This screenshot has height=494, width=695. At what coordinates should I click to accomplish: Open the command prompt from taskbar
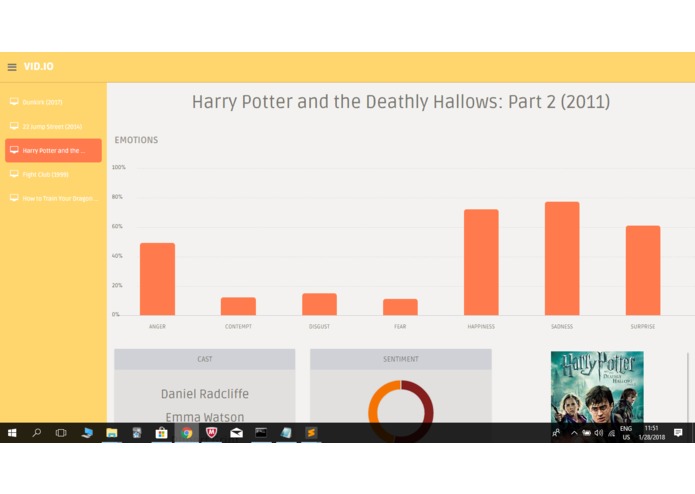[261, 433]
